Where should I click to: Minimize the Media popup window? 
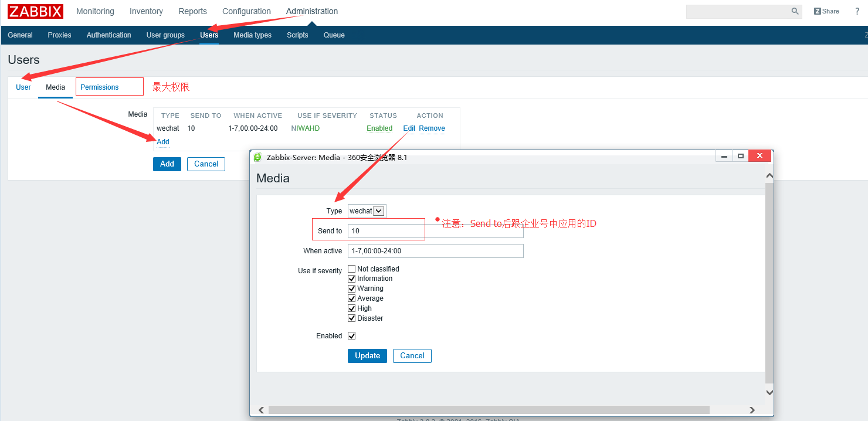coord(724,156)
